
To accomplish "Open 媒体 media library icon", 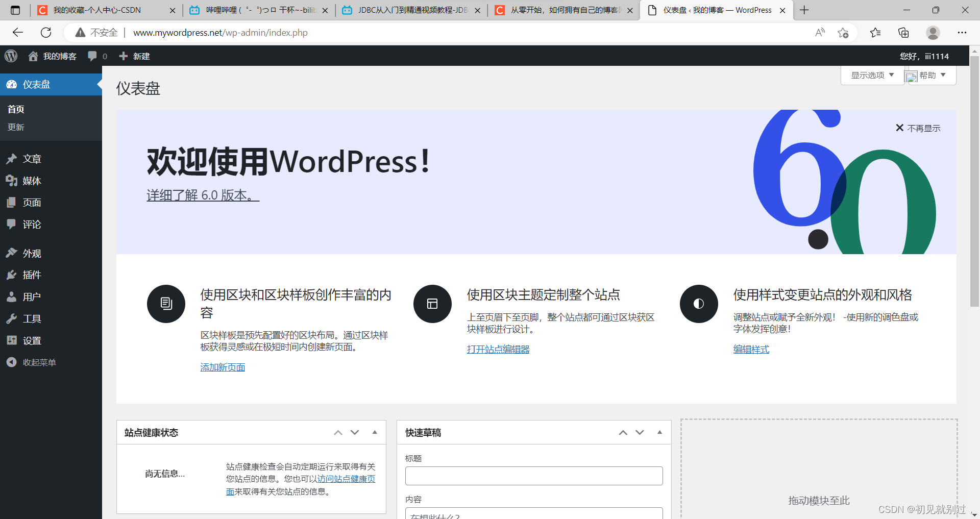I will coord(12,181).
